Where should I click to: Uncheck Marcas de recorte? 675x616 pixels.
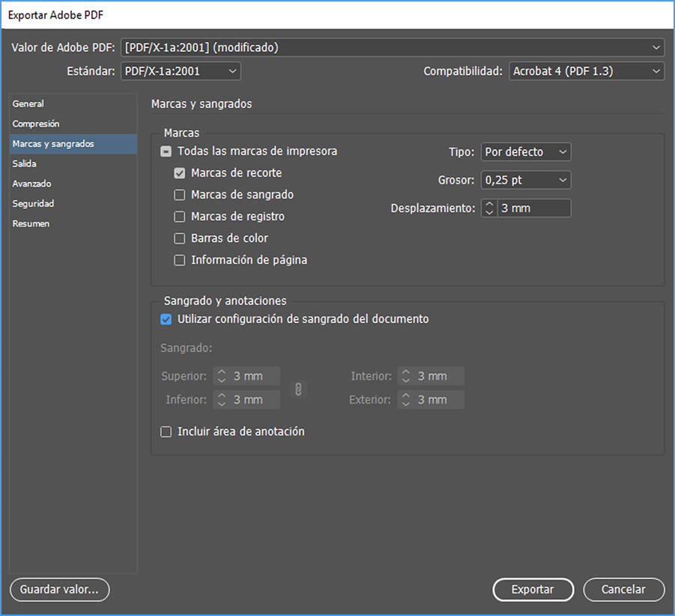click(x=180, y=173)
